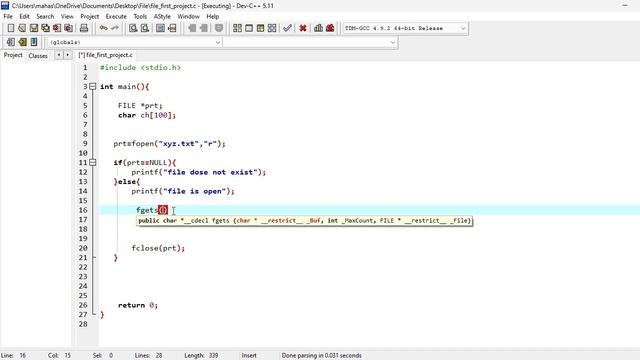Click the Back navigation toolbar arrow
Screen dimensions: 640x360
(192, 28)
